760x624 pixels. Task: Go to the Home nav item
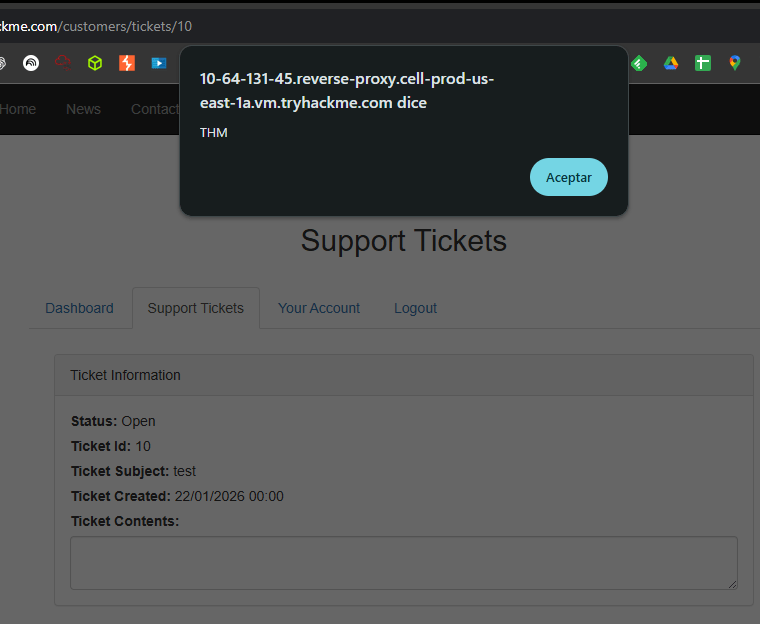(17, 109)
